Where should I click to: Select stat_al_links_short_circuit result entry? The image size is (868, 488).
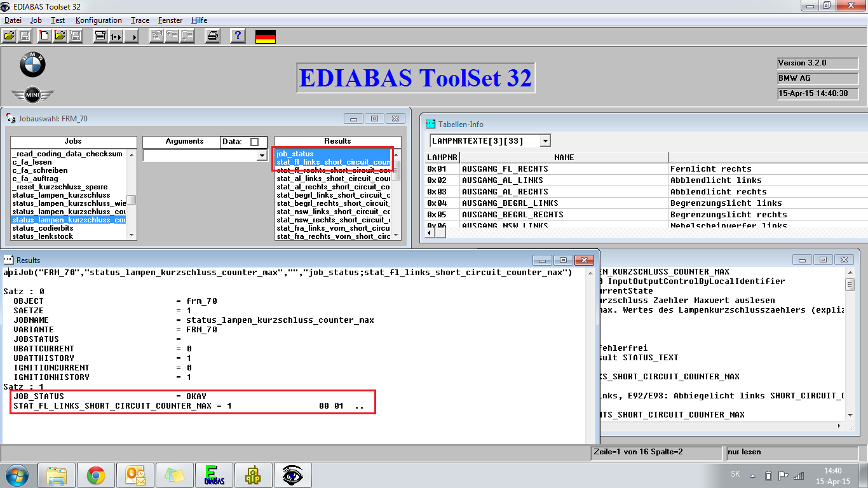[333, 179]
